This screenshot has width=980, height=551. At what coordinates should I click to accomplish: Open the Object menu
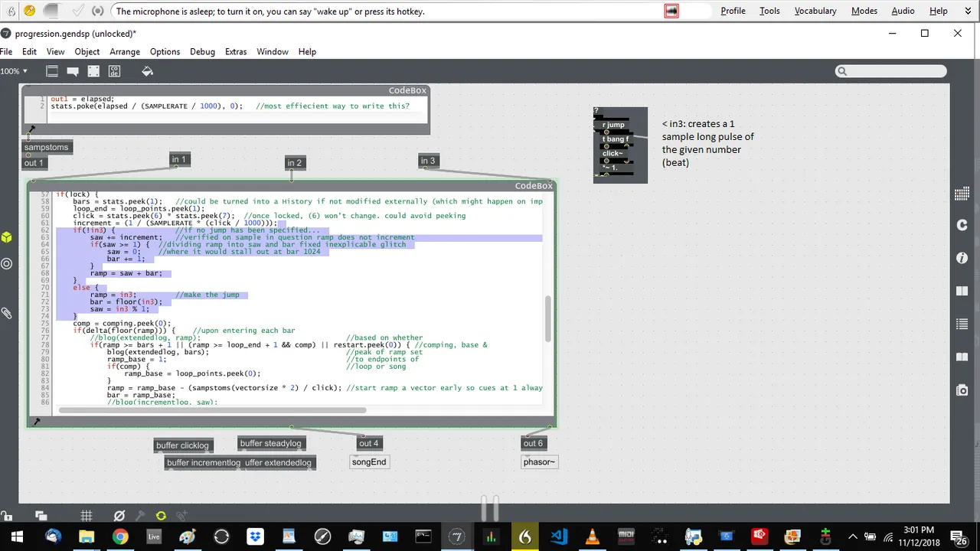(87, 51)
